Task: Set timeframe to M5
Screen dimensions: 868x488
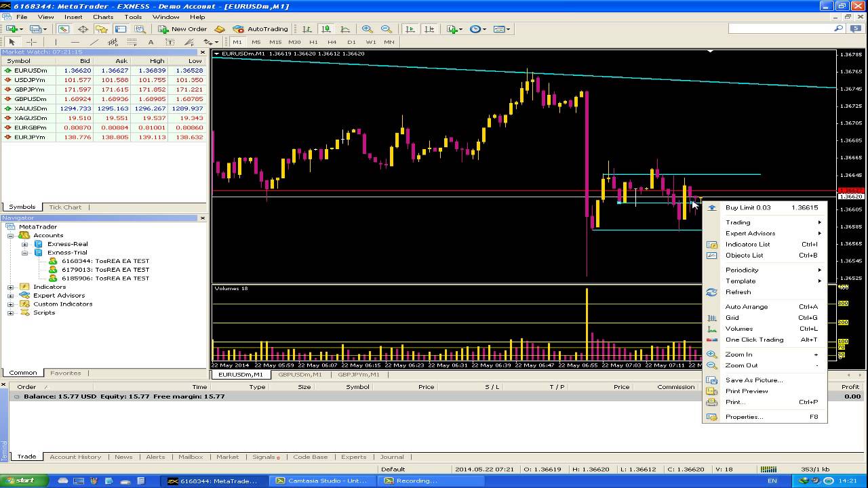Action: (256, 42)
